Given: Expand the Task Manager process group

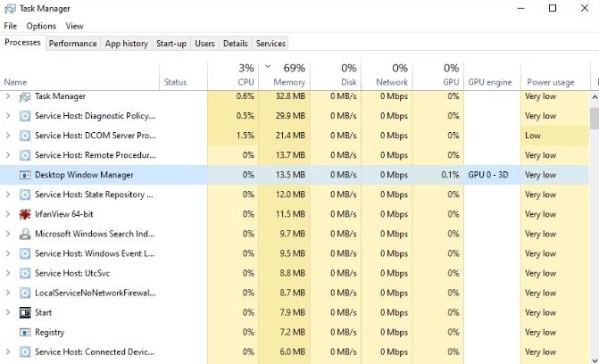Looking at the screenshot, I should (8, 96).
